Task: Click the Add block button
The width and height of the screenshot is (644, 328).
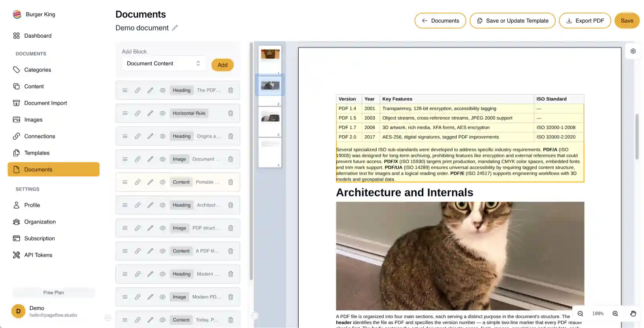Action: click(223, 65)
